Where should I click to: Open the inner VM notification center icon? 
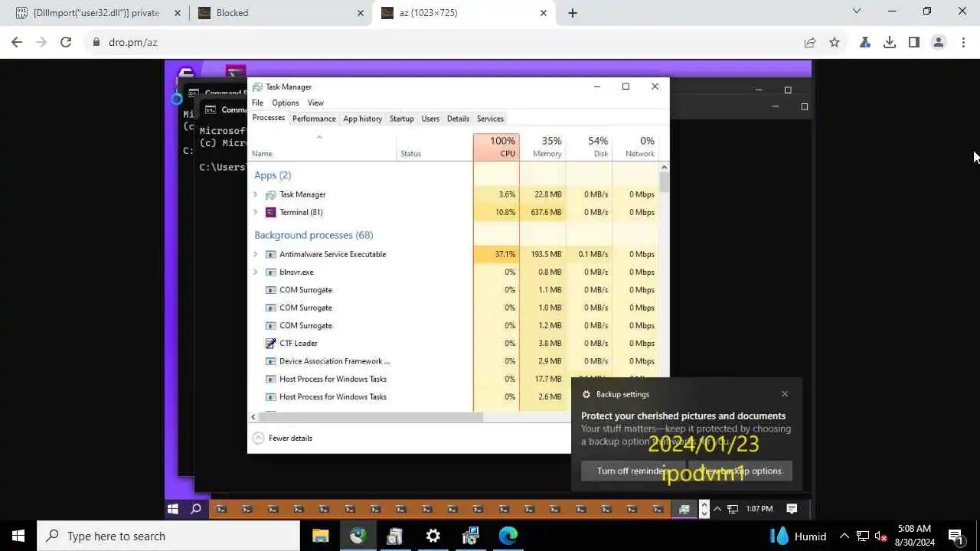(792, 509)
